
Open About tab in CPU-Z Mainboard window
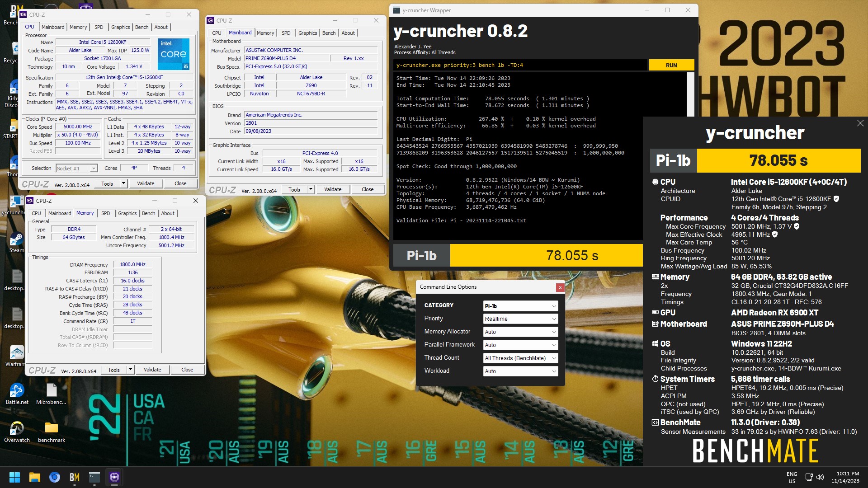click(x=348, y=33)
